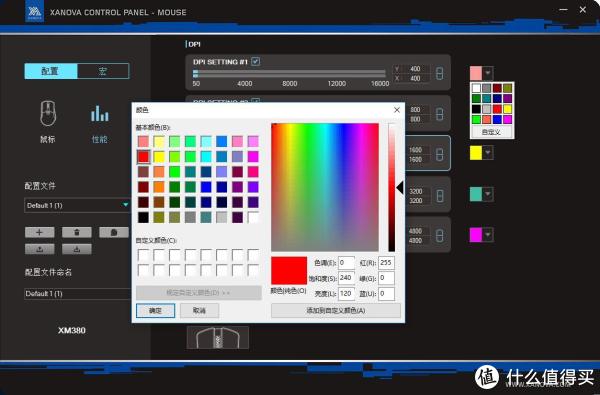Click the magenta swatch beside 4800 DPI
Image resolution: width=600 pixels, height=395 pixels.
476,235
